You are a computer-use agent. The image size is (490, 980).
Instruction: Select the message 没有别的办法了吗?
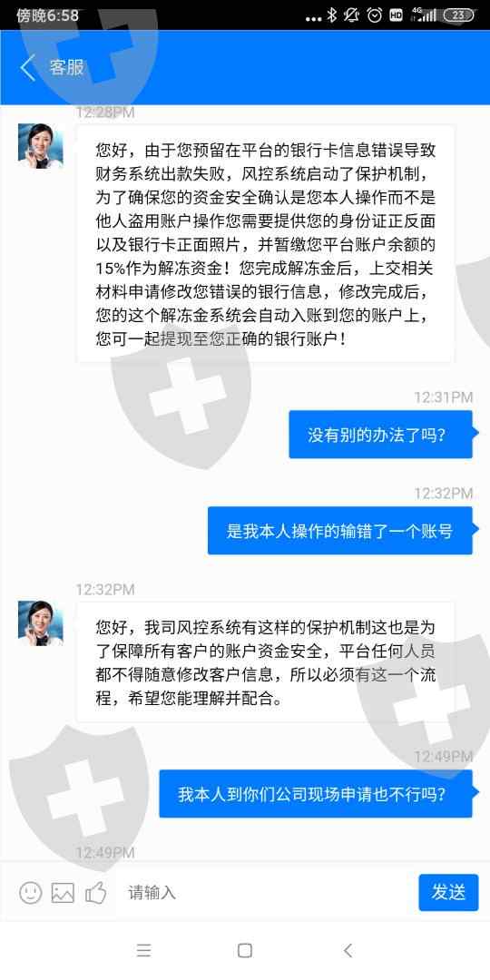coord(380,435)
